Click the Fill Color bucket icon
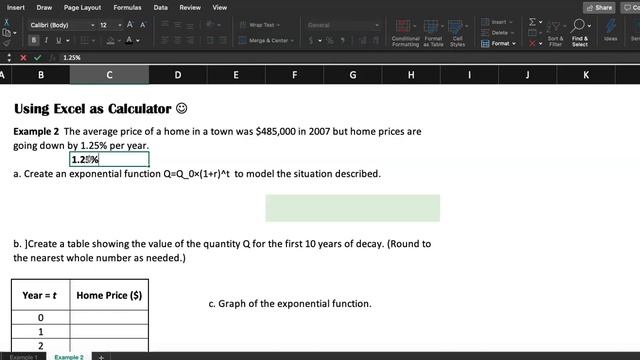The image size is (640, 360). click(x=111, y=40)
